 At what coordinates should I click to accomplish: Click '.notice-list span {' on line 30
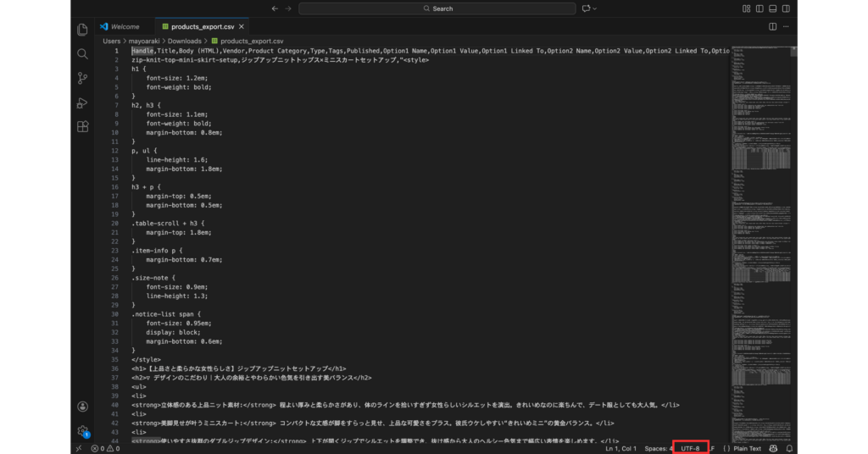[166, 314]
